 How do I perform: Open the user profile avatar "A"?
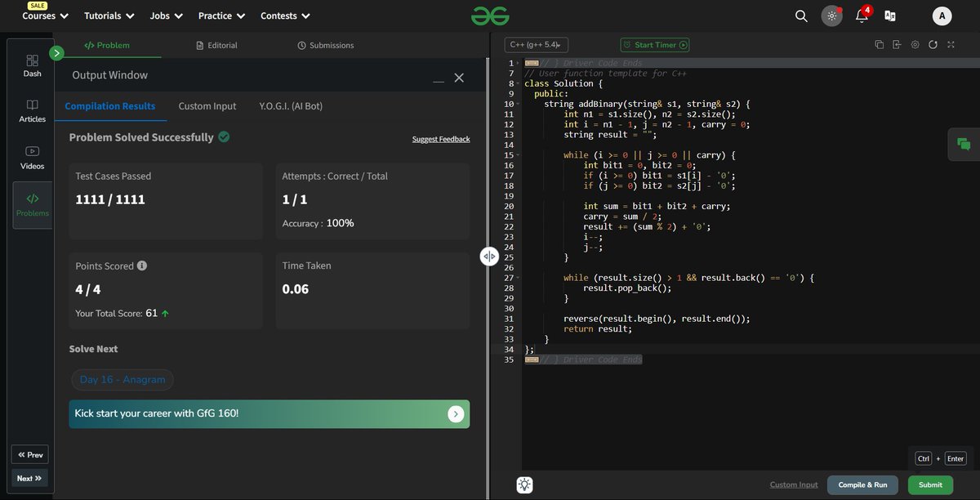(942, 16)
